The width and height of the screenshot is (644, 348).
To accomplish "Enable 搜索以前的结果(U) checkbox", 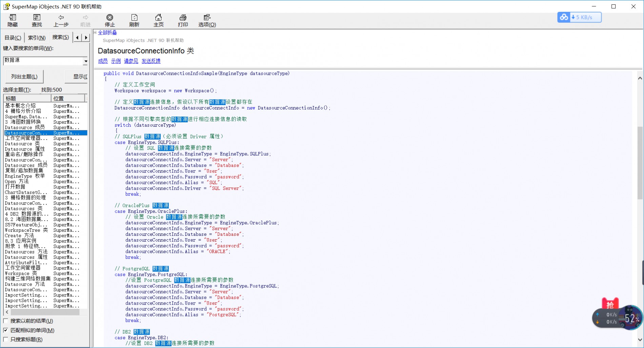I will [x=6, y=321].
